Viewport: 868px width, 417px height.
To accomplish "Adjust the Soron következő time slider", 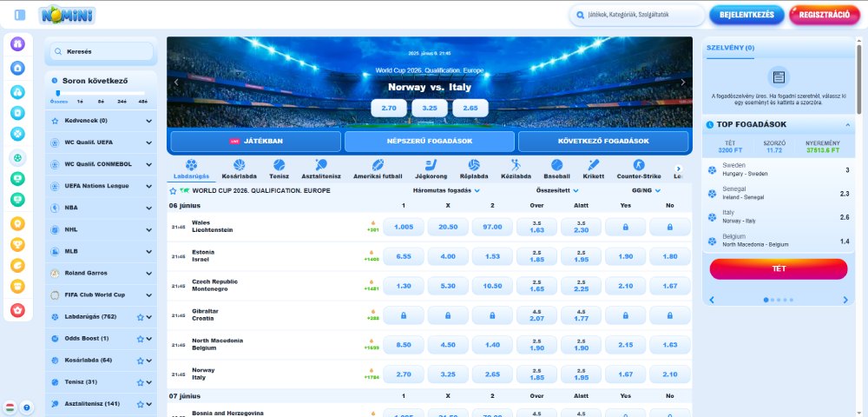I will pos(58,93).
